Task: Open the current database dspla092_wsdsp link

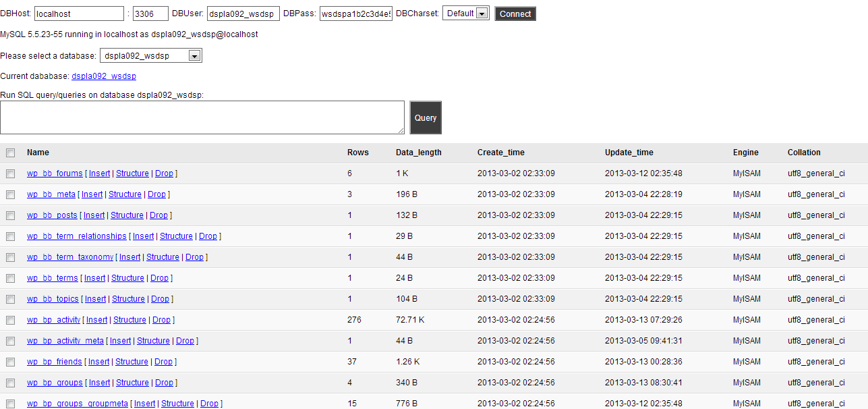Action: [104, 76]
